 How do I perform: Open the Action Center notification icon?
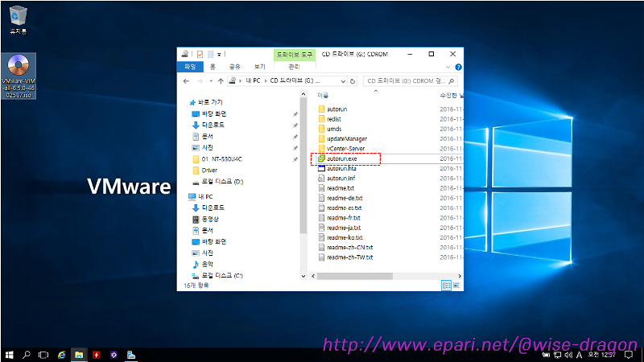point(629,355)
